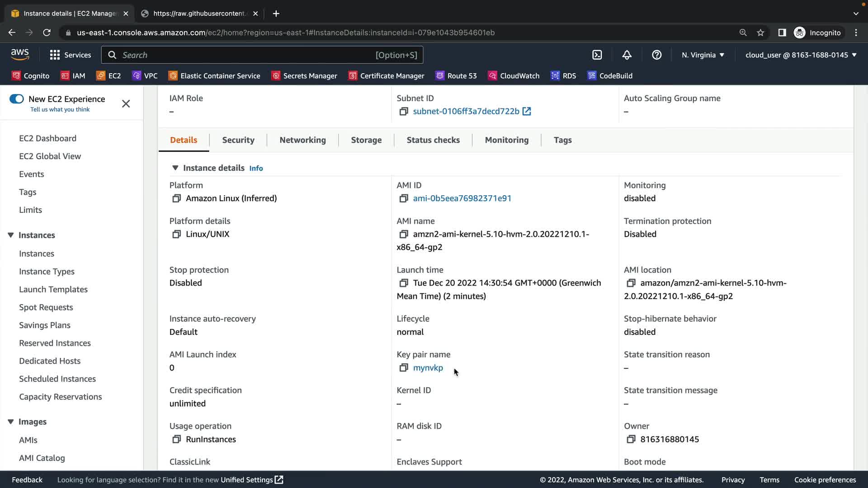Open the cloud_user account dropdown
The height and width of the screenshot is (488, 868).
pyautogui.click(x=801, y=55)
